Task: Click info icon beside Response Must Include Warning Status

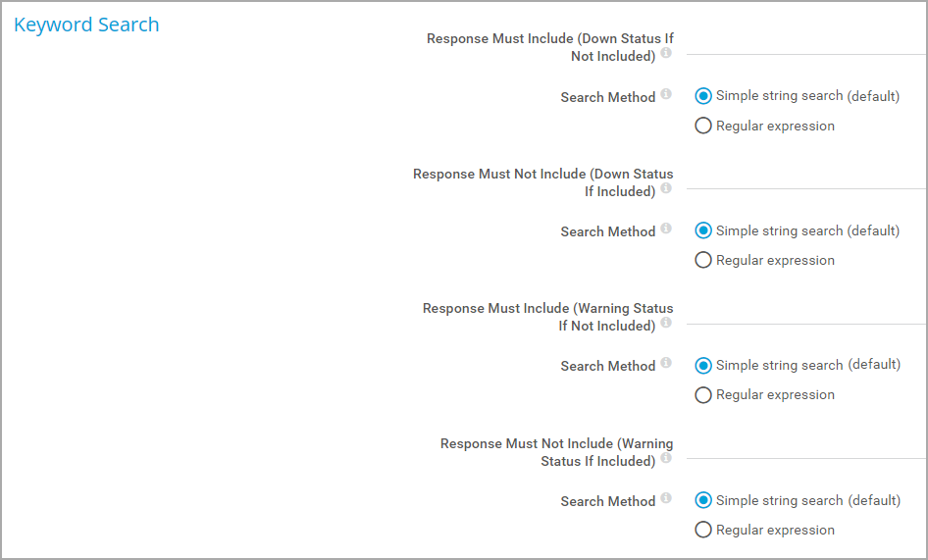Action: pyautogui.click(x=666, y=322)
